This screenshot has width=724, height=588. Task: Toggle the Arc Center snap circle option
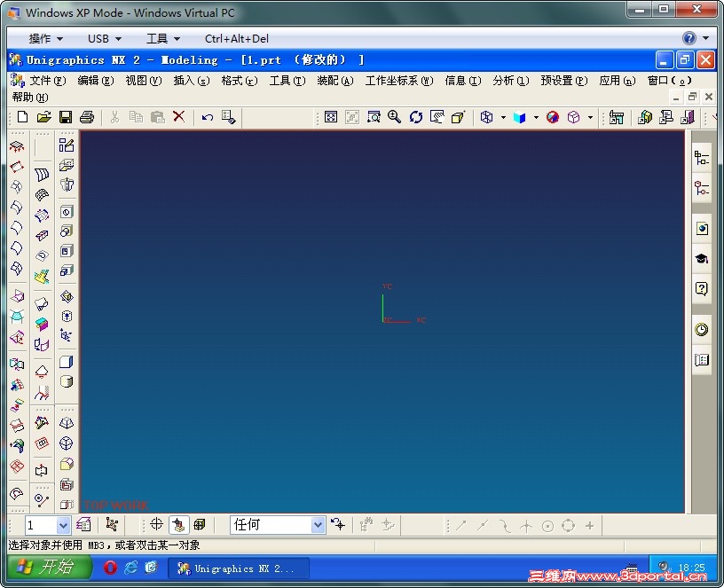click(x=547, y=526)
